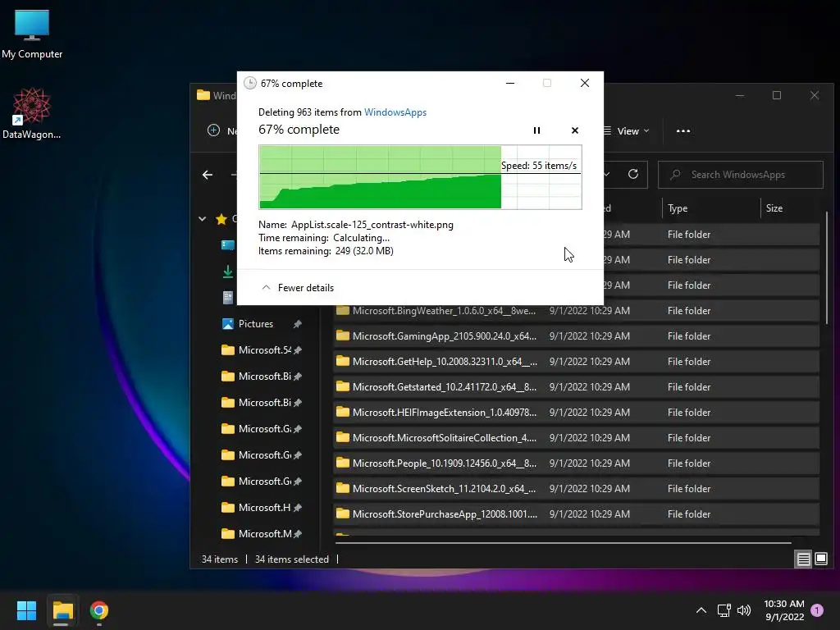Viewport: 840px width, 630px height.
Task: Select the Microsoft.HEIFImageExtension folder row
Action: click(576, 413)
